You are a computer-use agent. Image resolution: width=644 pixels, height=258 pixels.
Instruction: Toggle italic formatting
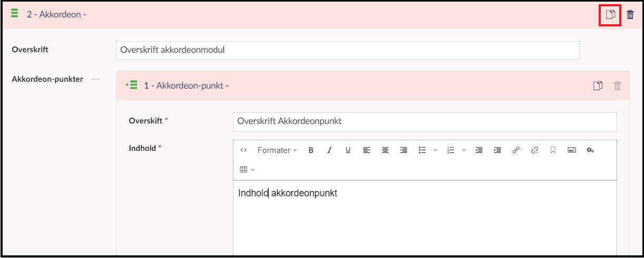pyautogui.click(x=329, y=150)
